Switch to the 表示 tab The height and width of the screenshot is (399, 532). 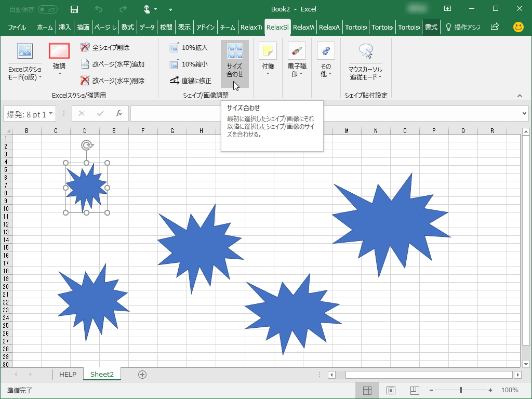pos(184,27)
